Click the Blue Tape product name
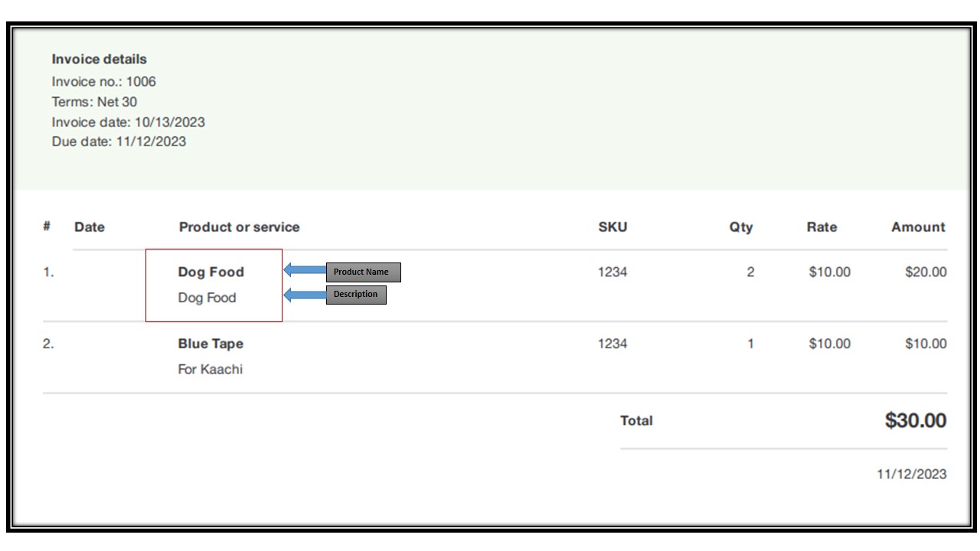Screen dimensions: 980x551 click(211, 344)
